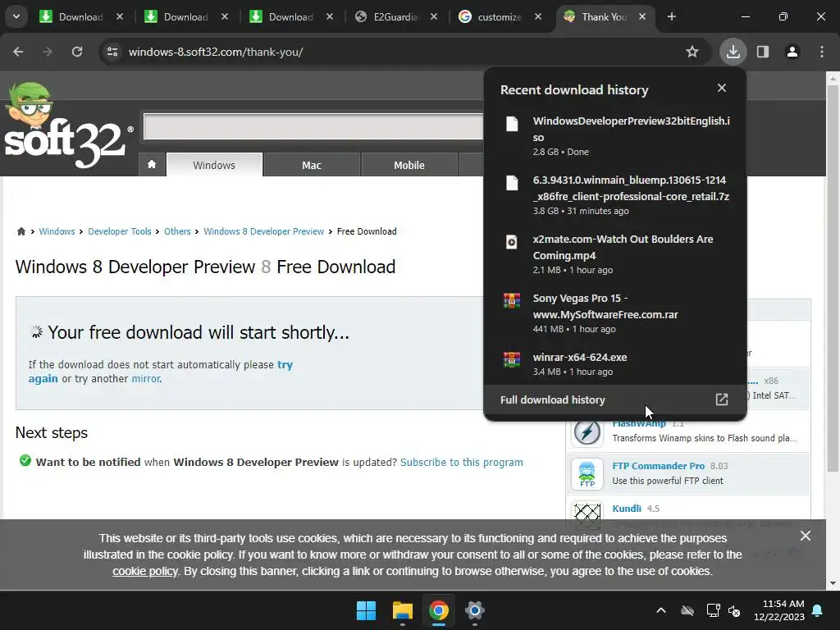The height and width of the screenshot is (630, 840).
Task: Click the breadcrumb home icon
Action: click(21, 231)
